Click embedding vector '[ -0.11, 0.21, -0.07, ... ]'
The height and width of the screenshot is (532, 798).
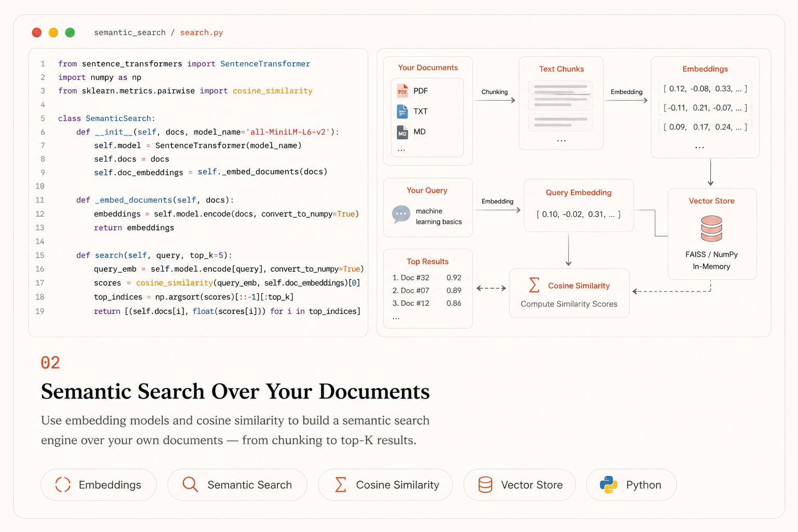(706, 108)
